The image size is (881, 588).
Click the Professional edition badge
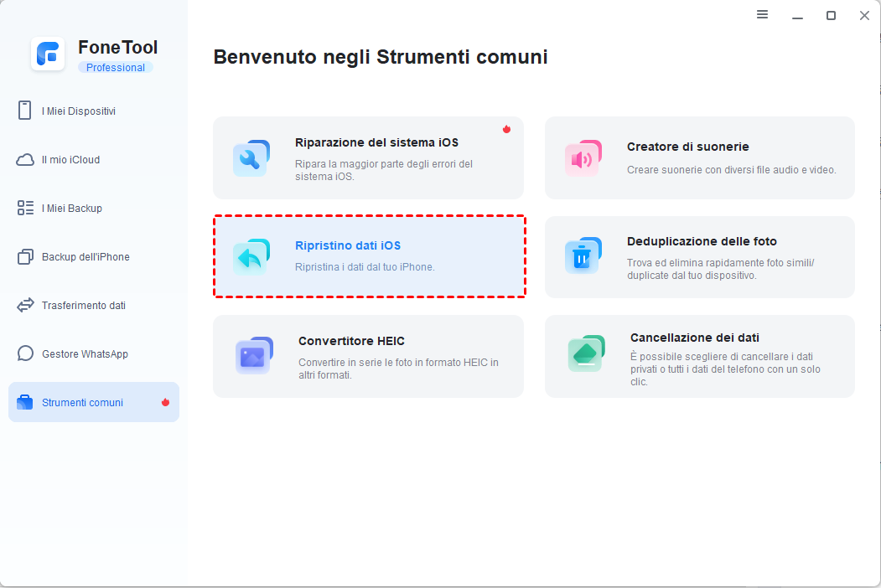116,68
